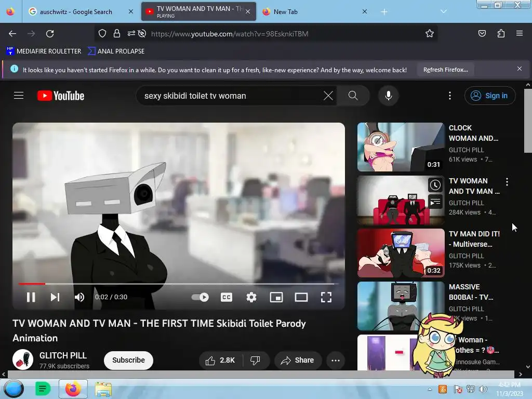Open MASSIVE BOOBA video title

471,292
